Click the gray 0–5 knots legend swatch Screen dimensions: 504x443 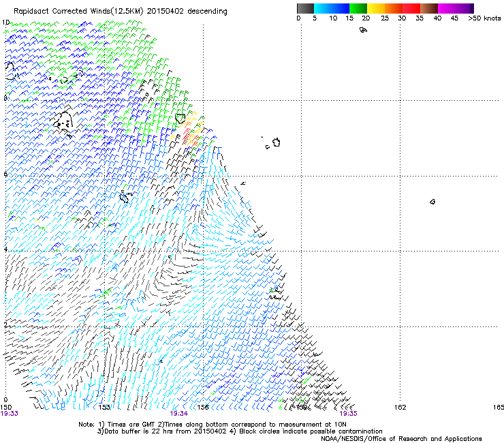coord(305,8)
